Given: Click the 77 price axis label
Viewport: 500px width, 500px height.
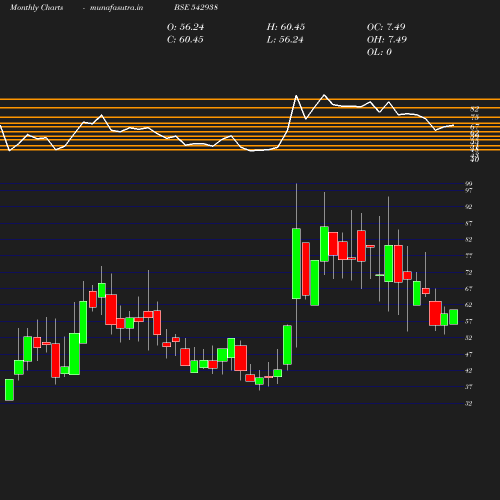Looking at the screenshot, I should (x=469, y=256).
